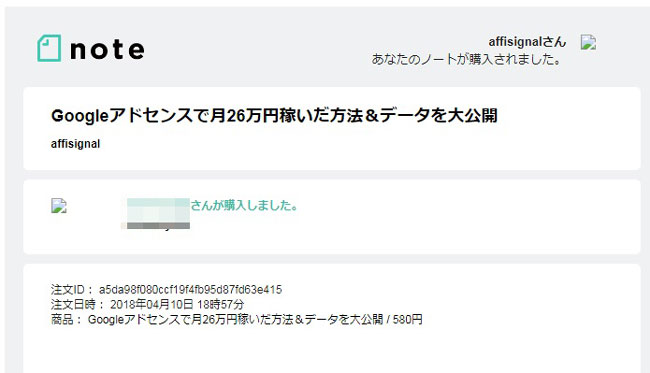Viewport: 650px width, 373px height.
Task: Click the affisignal author name under the title
Action: pyautogui.click(x=75, y=144)
